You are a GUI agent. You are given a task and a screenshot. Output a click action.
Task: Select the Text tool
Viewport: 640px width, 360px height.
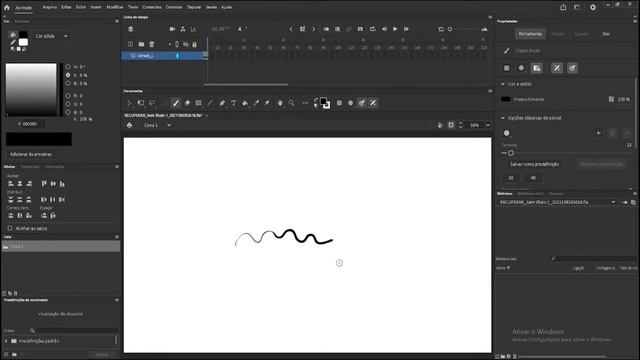point(233,103)
